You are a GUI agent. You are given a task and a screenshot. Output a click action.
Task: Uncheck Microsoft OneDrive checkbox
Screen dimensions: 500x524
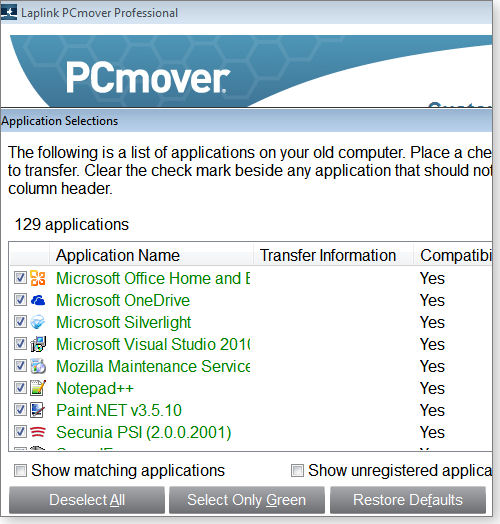tap(20, 299)
